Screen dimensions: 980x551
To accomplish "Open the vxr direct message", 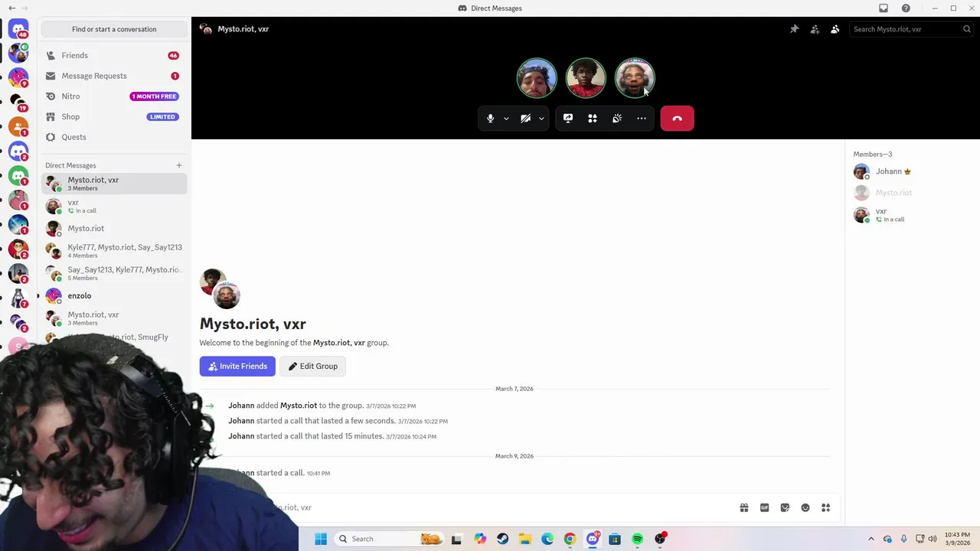I will click(113, 206).
